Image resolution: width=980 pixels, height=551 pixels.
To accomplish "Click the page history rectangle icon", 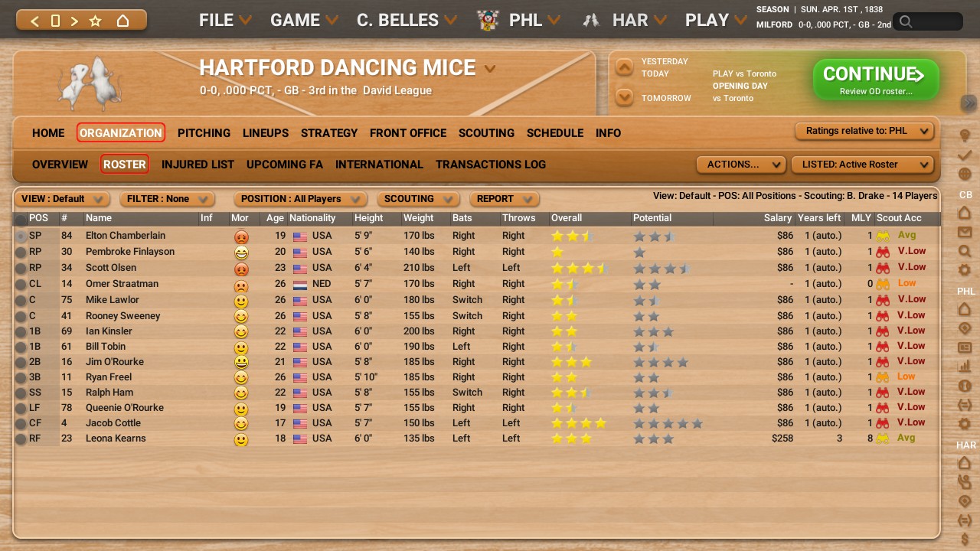I will coord(55,21).
